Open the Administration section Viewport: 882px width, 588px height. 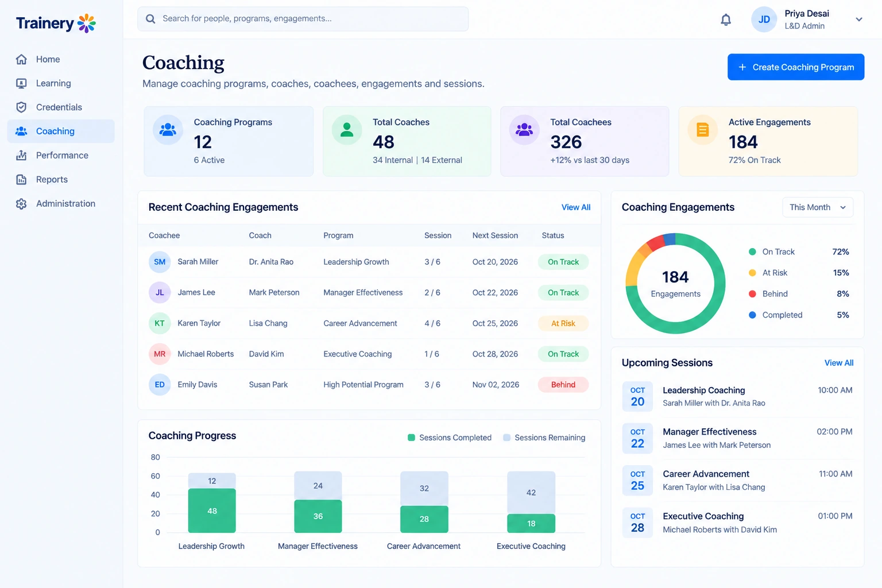[61, 204]
